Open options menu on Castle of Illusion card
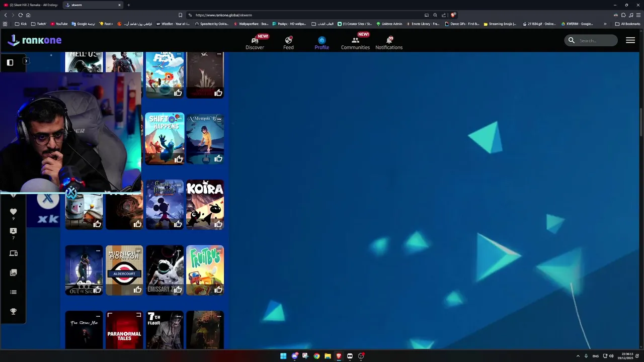This screenshot has width=644, height=362. click(179, 185)
